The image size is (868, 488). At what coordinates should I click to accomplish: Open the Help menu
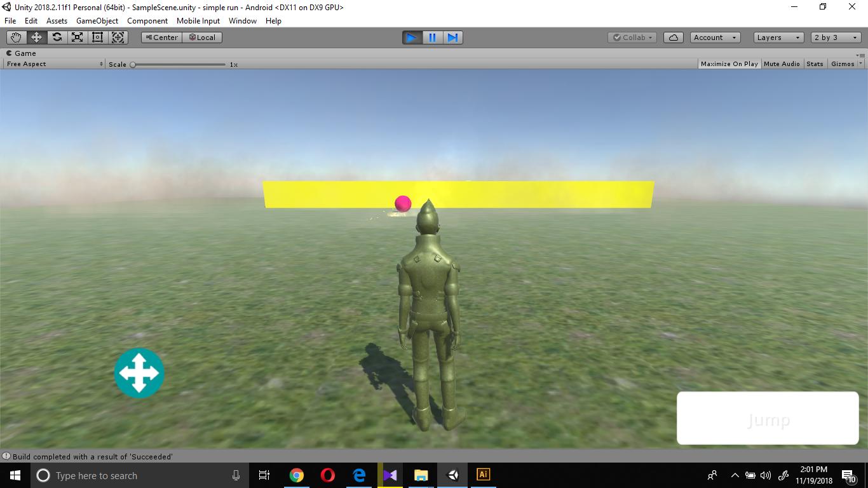[x=273, y=21]
